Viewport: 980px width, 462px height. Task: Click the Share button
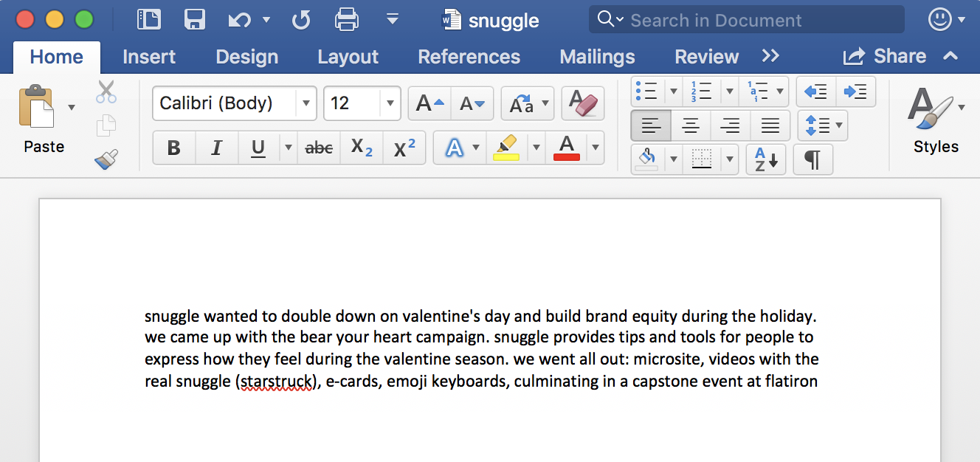click(884, 56)
